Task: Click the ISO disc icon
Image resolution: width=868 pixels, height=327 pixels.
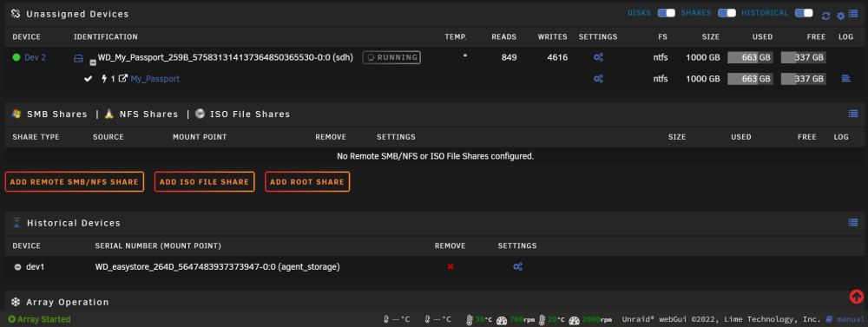Action: pos(200,114)
